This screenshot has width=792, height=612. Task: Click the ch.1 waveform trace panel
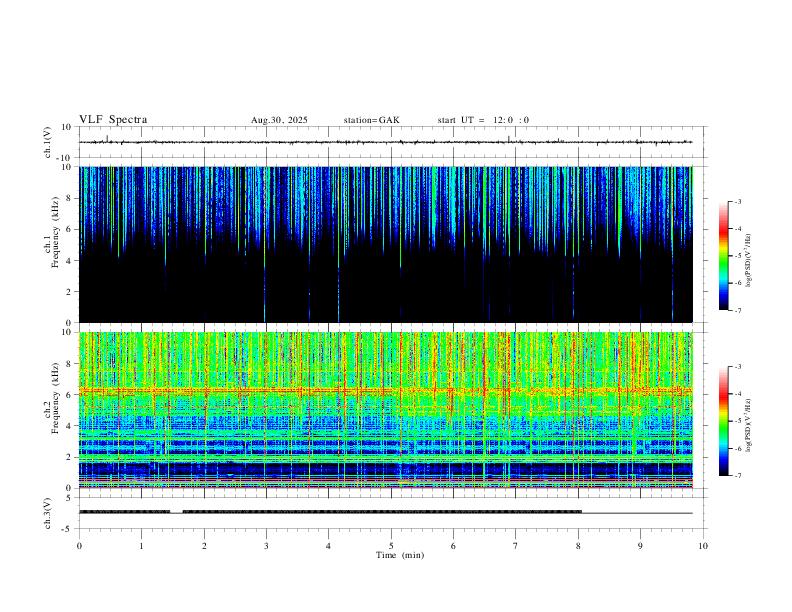391,142
